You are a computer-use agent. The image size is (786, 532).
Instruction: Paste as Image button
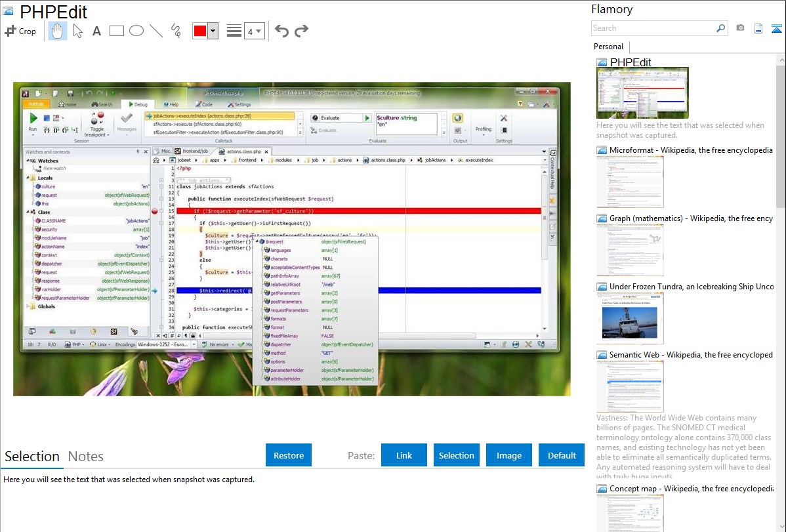click(508, 455)
